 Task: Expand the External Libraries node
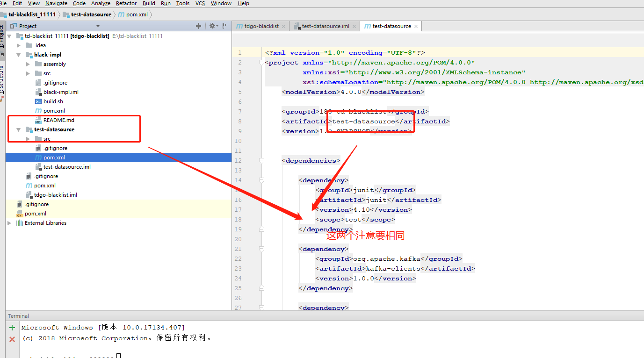(8, 222)
